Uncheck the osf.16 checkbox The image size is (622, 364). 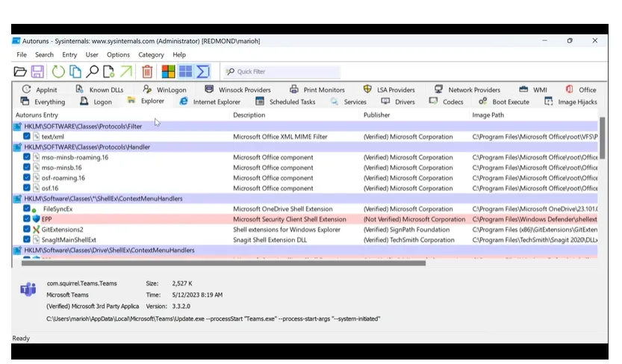click(x=27, y=188)
